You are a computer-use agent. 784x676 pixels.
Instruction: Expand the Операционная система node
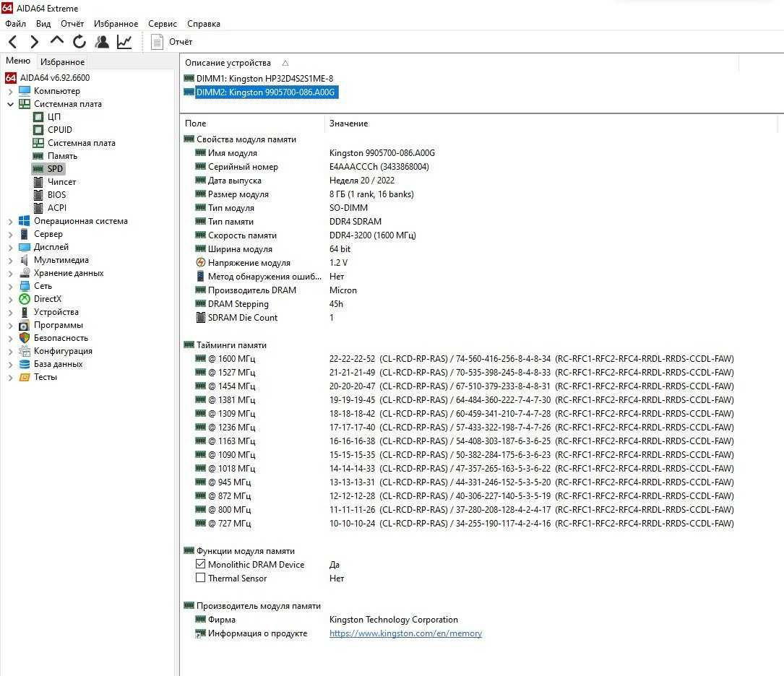pos(11,221)
